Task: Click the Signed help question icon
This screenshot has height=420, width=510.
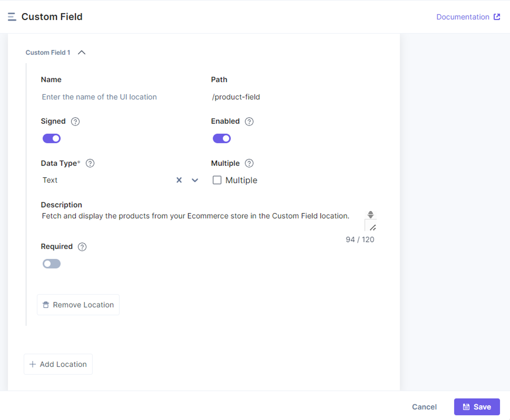Action: point(75,121)
